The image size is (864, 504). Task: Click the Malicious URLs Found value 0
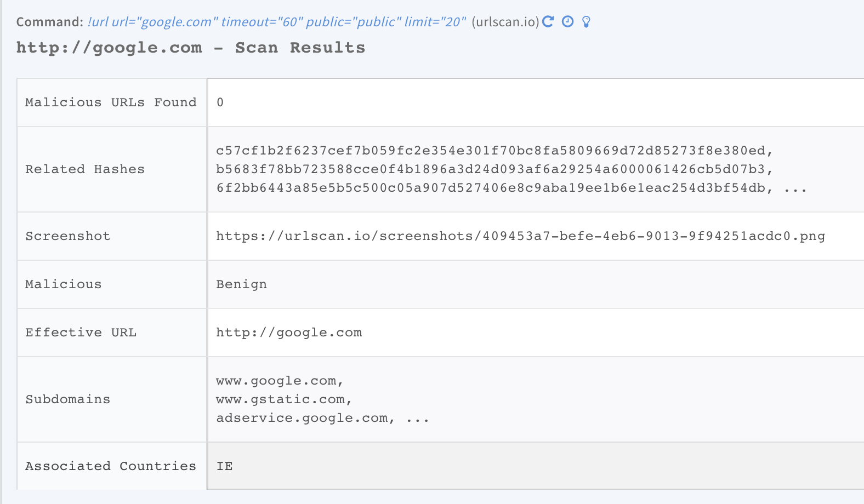click(x=220, y=102)
